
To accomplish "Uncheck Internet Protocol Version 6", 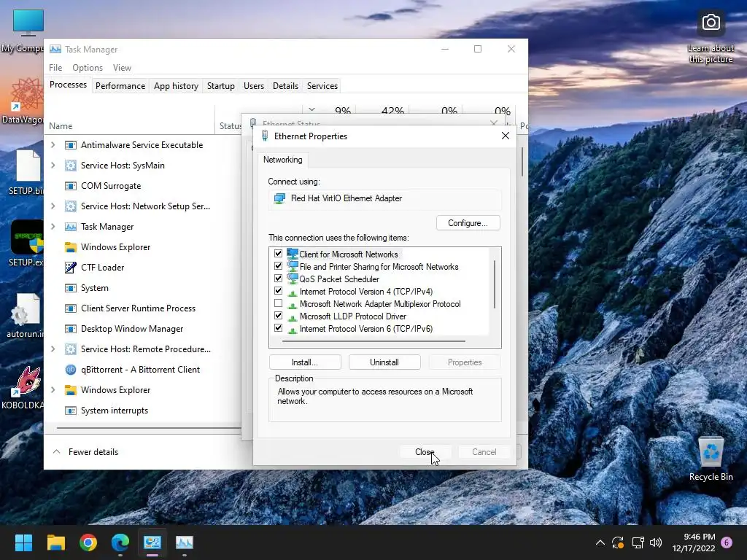I will 278,328.
